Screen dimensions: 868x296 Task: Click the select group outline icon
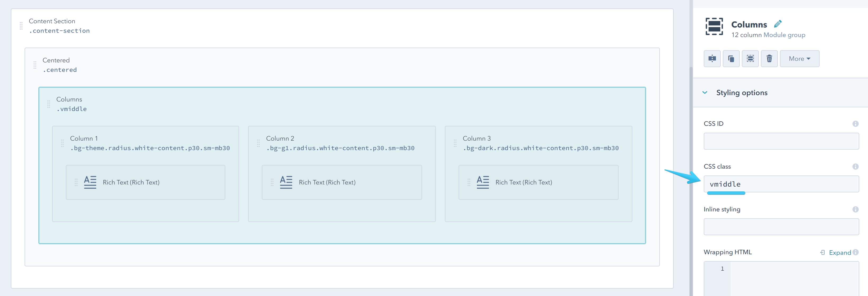tap(750, 58)
